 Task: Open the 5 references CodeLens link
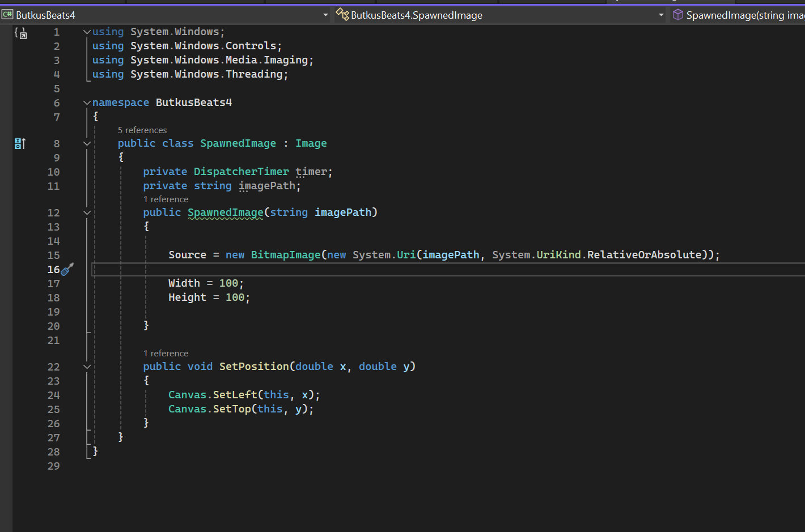(142, 130)
